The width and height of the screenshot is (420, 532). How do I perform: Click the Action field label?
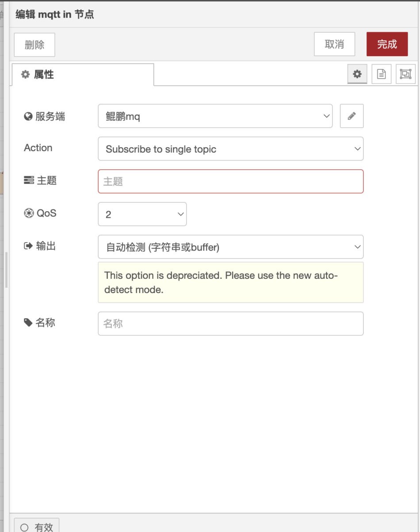pyautogui.click(x=38, y=148)
